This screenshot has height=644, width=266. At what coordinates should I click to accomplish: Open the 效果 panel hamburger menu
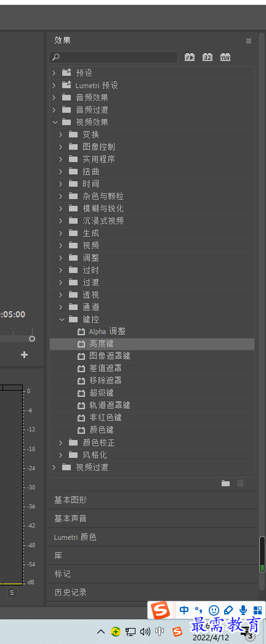(x=248, y=41)
